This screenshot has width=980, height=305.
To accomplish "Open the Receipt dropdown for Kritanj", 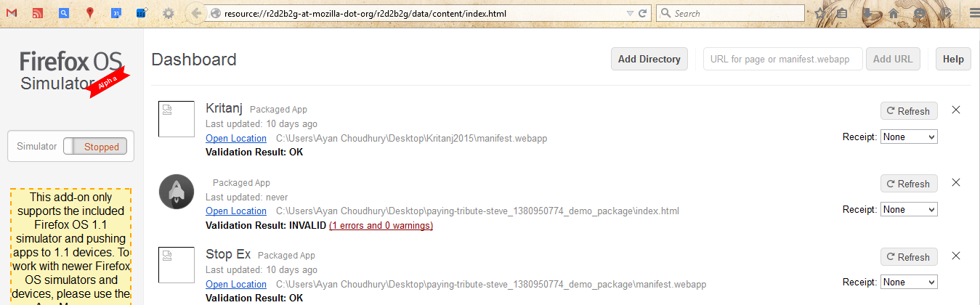I will pos(909,137).
